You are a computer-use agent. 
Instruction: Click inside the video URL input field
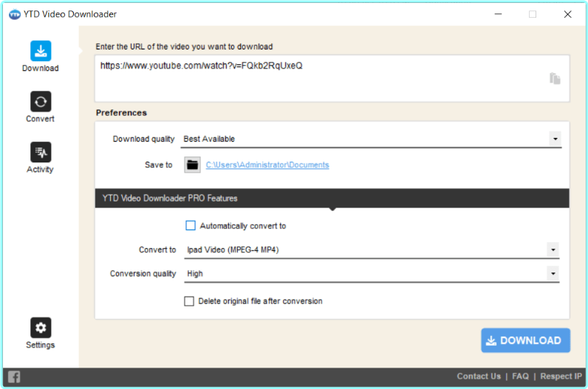332,78
